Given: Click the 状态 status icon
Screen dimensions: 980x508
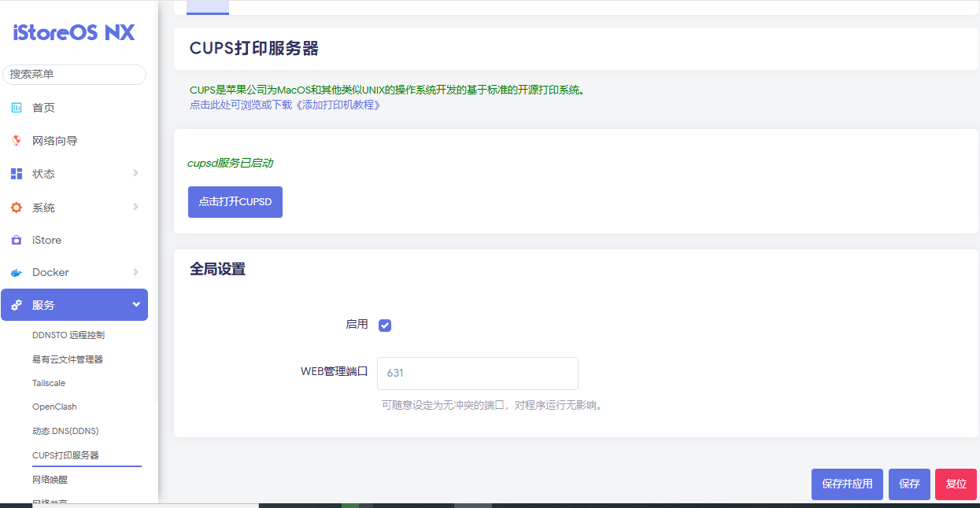Looking at the screenshot, I should 17,173.
